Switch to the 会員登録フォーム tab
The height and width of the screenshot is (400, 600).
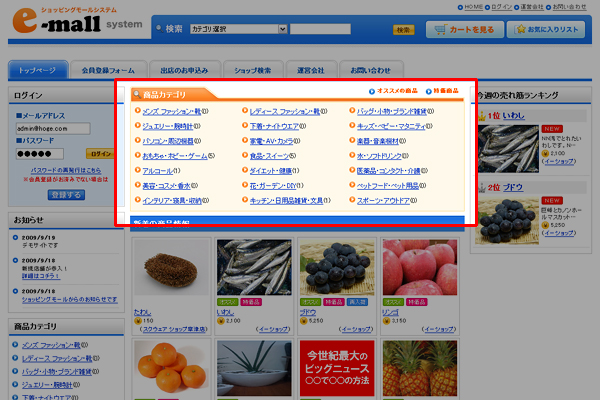(x=107, y=71)
